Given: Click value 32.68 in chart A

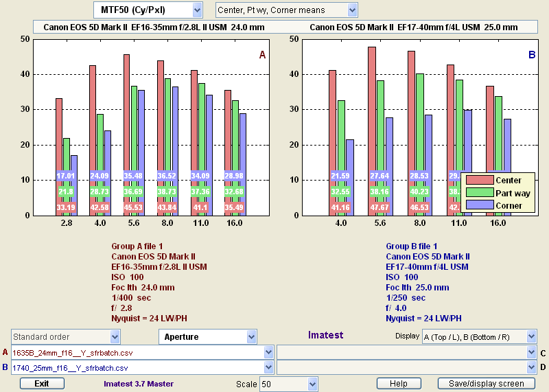Looking at the screenshot, I should 234,192.
